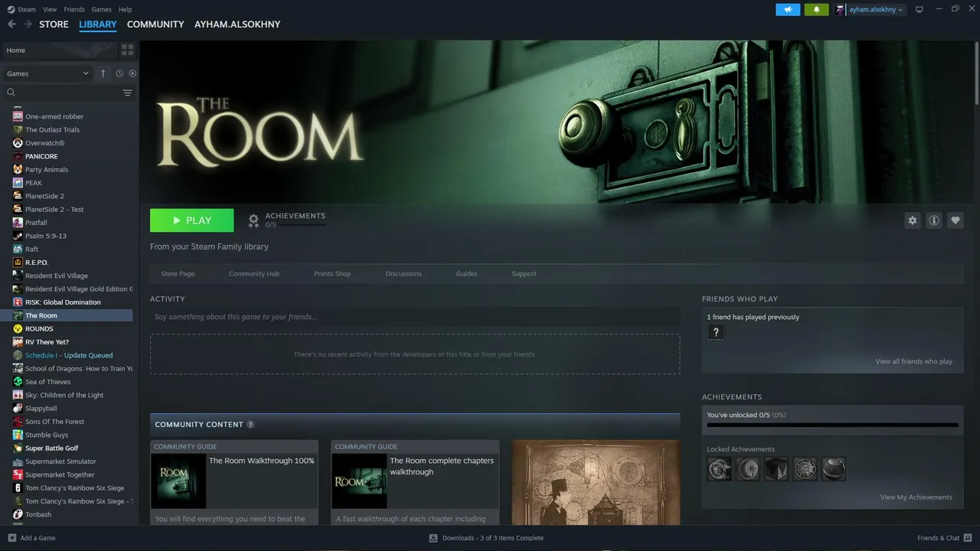Screen dimensions: 980x551
Task: Click the PEAK game icon in sidebar
Action: point(18,183)
